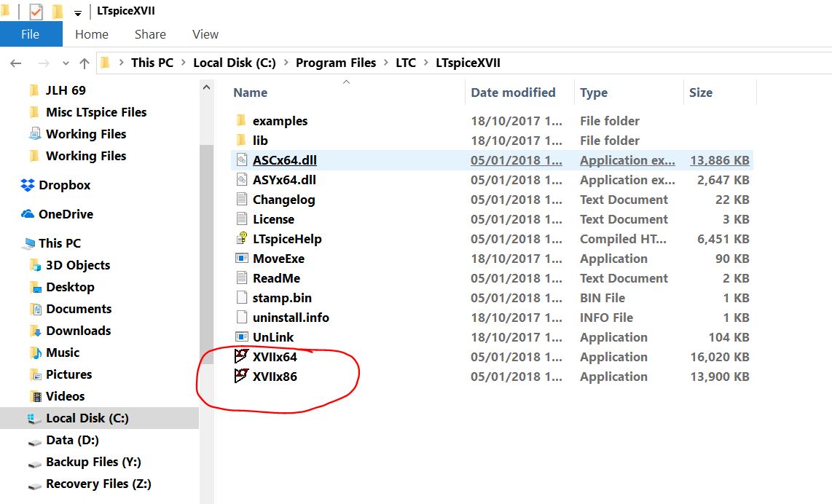
Task: Switch to the View ribbon tab
Action: [x=205, y=34]
